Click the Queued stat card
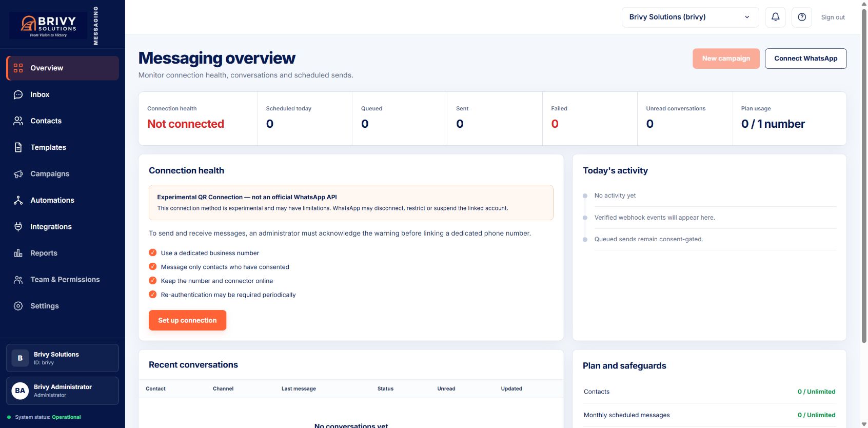Image resolution: width=868 pixels, height=428 pixels. pyautogui.click(x=400, y=119)
